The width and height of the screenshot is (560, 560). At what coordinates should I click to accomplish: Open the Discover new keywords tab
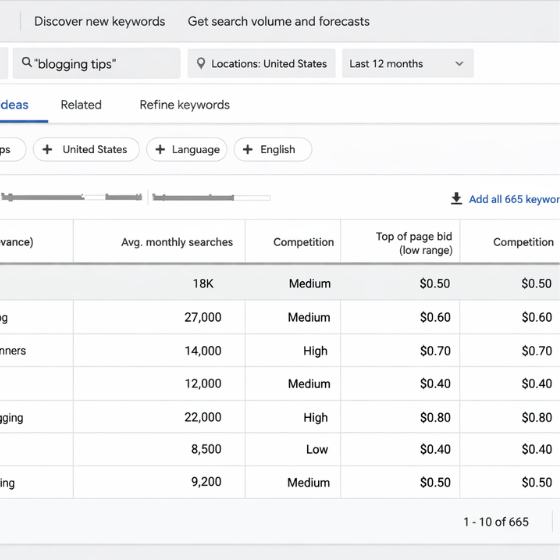tap(99, 21)
